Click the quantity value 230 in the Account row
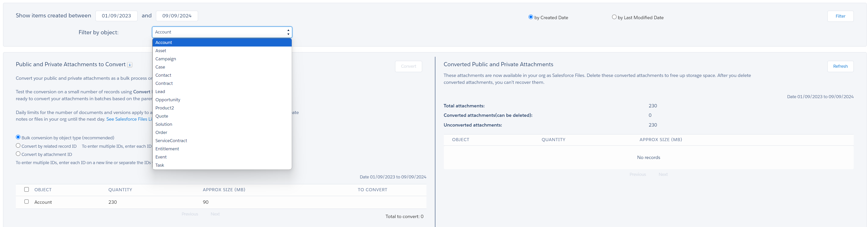Viewport: 868px width, 227px height. point(113,202)
